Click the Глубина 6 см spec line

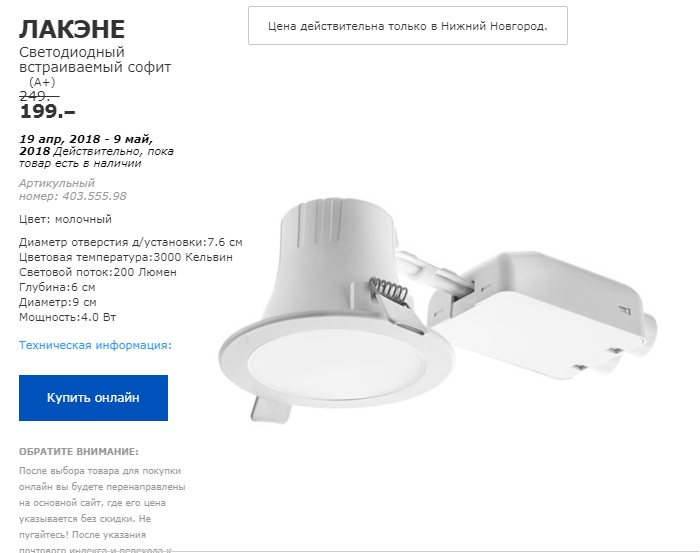click(57, 287)
